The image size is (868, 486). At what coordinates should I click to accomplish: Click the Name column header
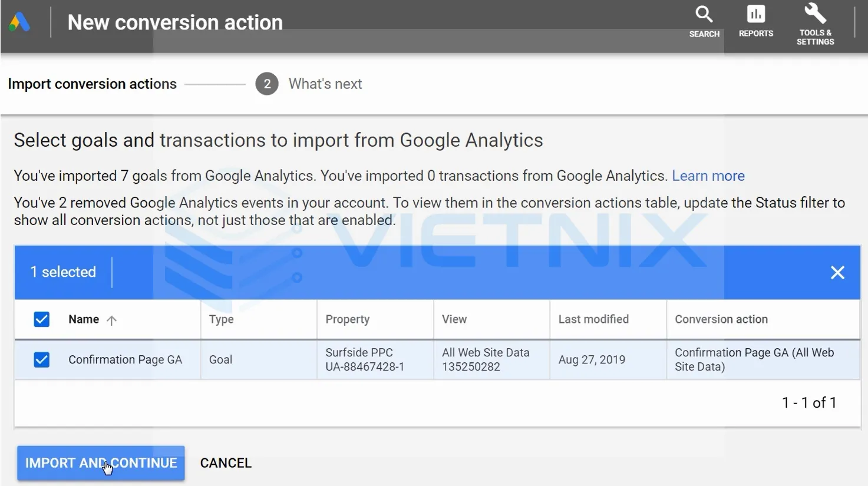point(84,319)
